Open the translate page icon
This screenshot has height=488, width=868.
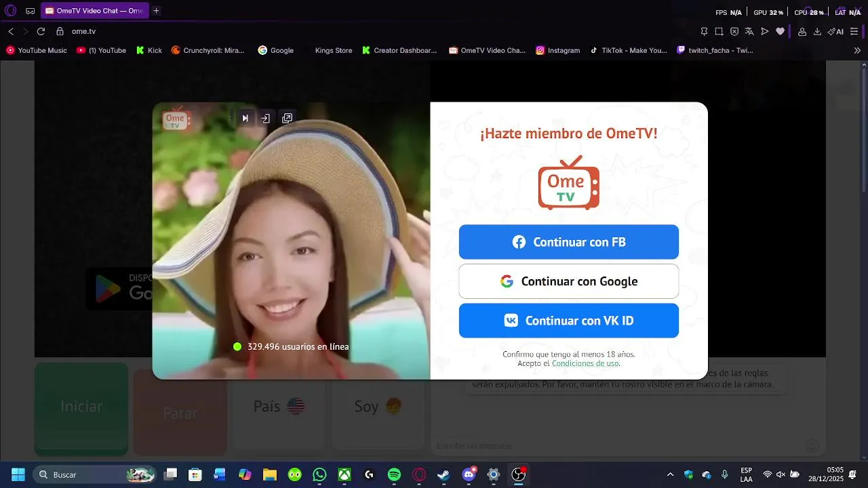tap(749, 31)
